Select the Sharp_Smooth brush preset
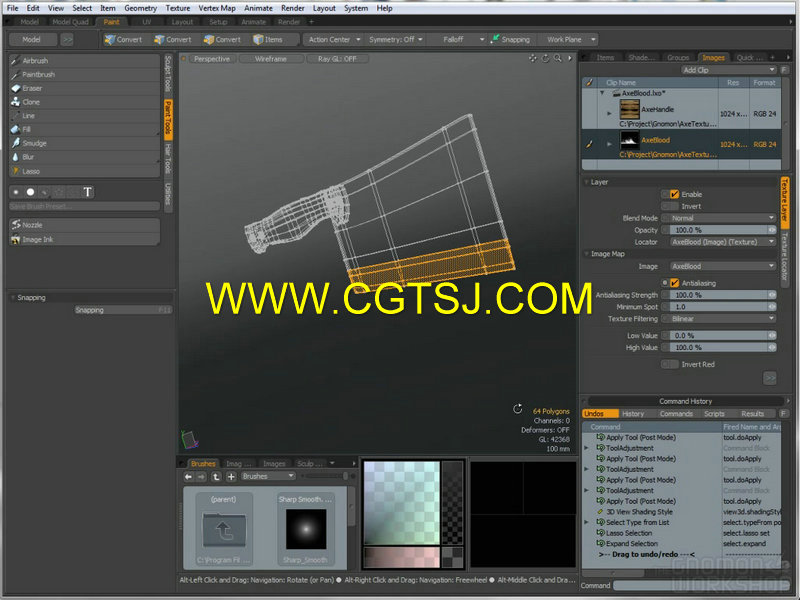 tap(305, 529)
